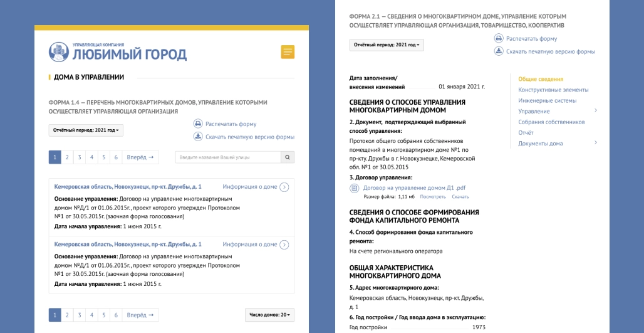Click the Любимый город logo
Viewport: 644px width, 333px height.
[118, 52]
